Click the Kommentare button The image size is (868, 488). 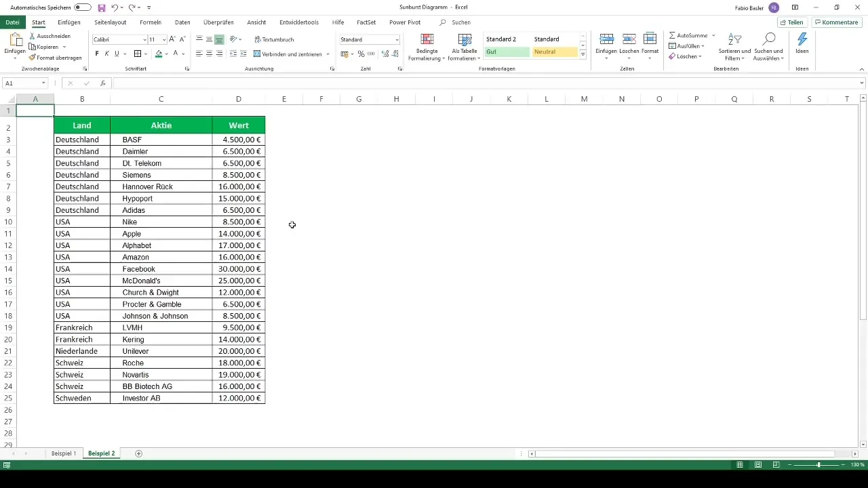coord(836,22)
